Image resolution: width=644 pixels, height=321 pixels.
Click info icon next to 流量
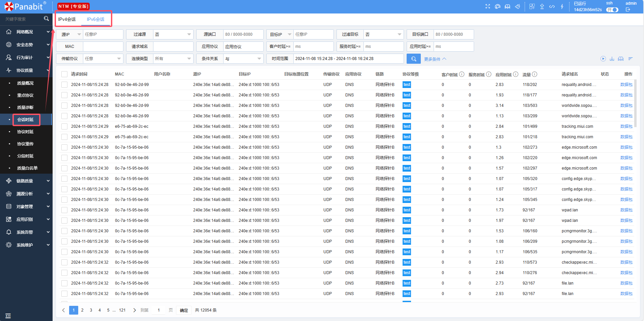pos(534,74)
